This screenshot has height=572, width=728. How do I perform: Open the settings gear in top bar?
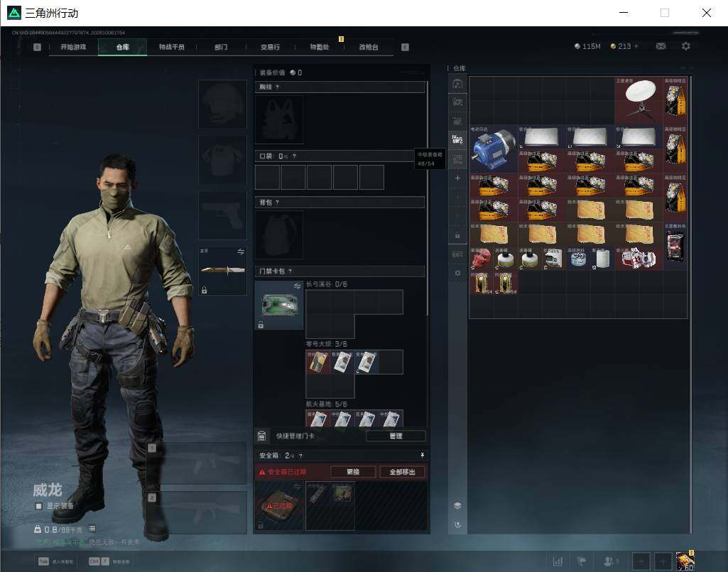(x=686, y=46)
